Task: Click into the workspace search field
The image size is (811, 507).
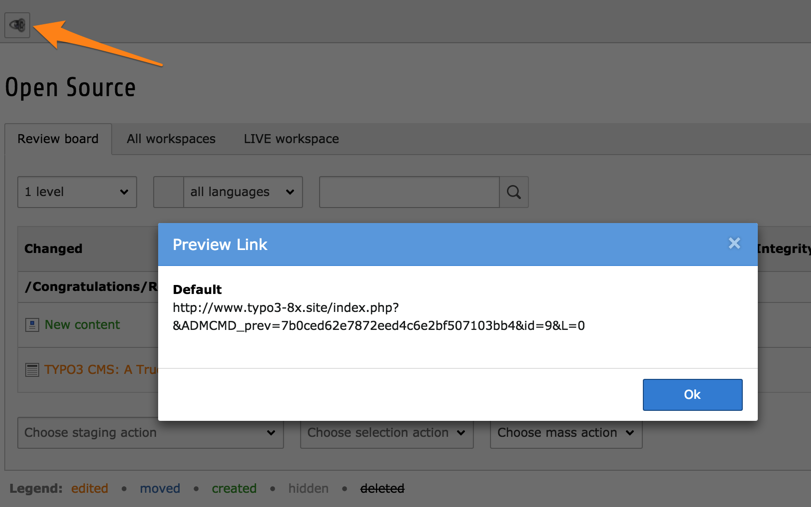Action: pyautogui.click(x=408, y=192)
